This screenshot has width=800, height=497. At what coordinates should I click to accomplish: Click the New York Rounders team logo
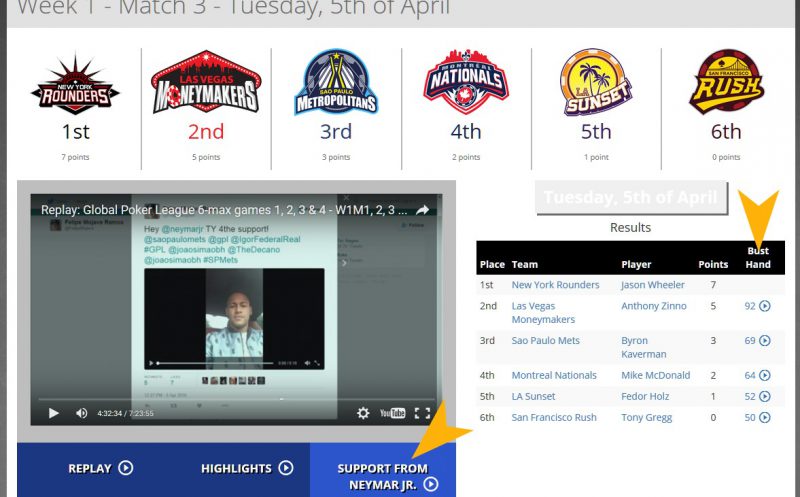(x=76, y=85)
